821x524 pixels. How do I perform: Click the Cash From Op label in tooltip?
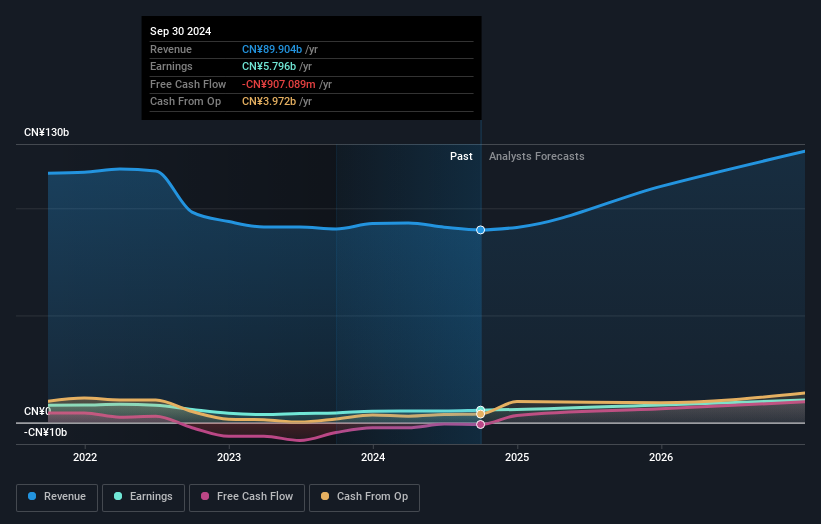pyautogui.click(x=185, y=102)
